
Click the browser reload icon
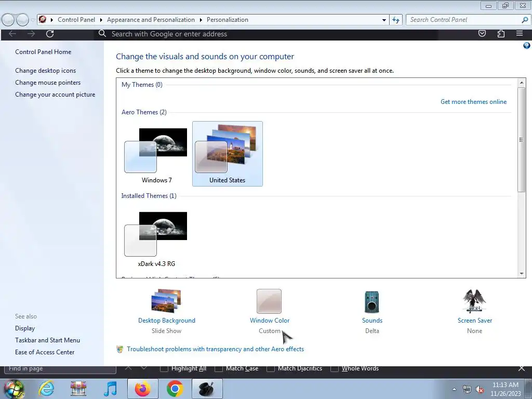50,34
